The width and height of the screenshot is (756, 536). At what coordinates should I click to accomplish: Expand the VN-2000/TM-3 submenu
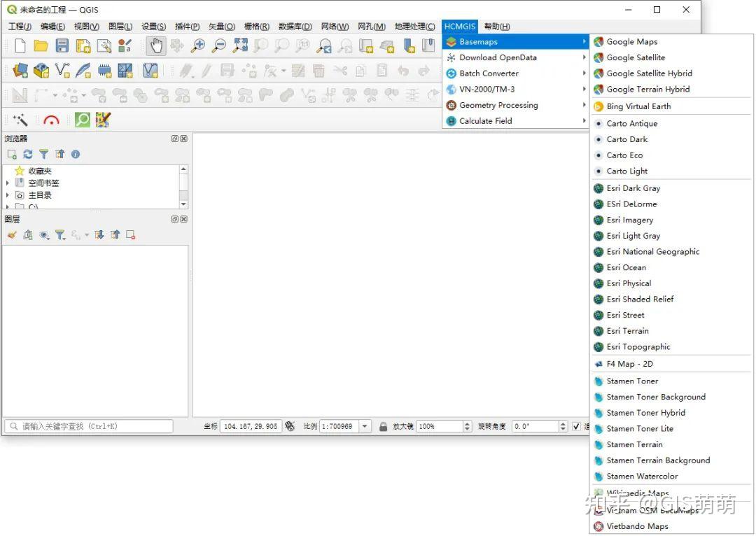click(x=515, y=89)
